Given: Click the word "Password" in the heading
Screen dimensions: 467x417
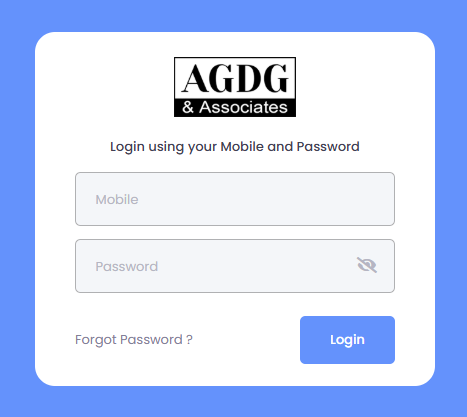Looking at the screenshot, I should click(x=328, y=147).
